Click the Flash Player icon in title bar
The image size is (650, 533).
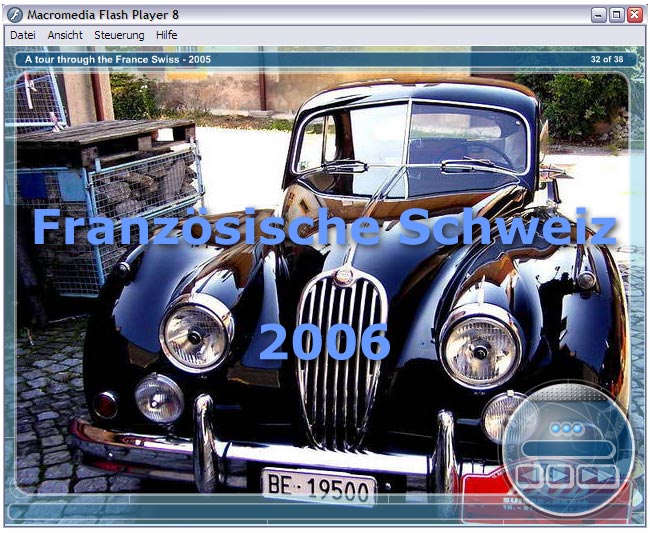click(14, 14)
